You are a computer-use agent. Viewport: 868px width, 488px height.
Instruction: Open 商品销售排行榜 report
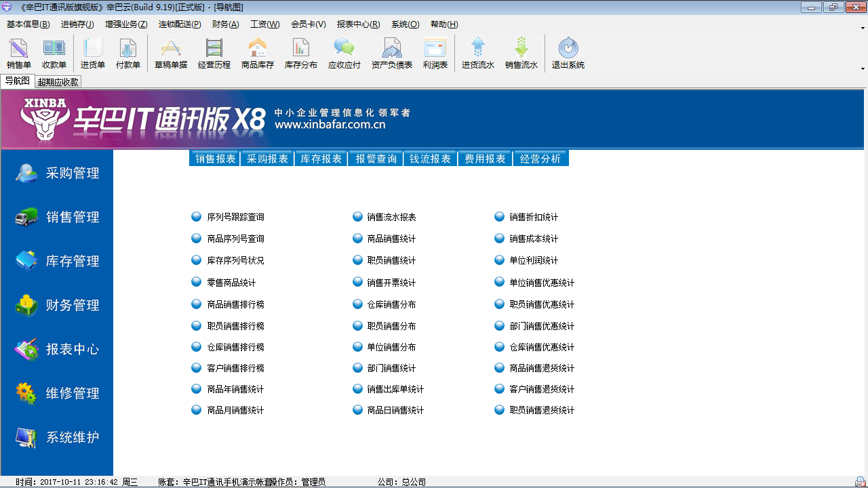(x=235, y=305)
